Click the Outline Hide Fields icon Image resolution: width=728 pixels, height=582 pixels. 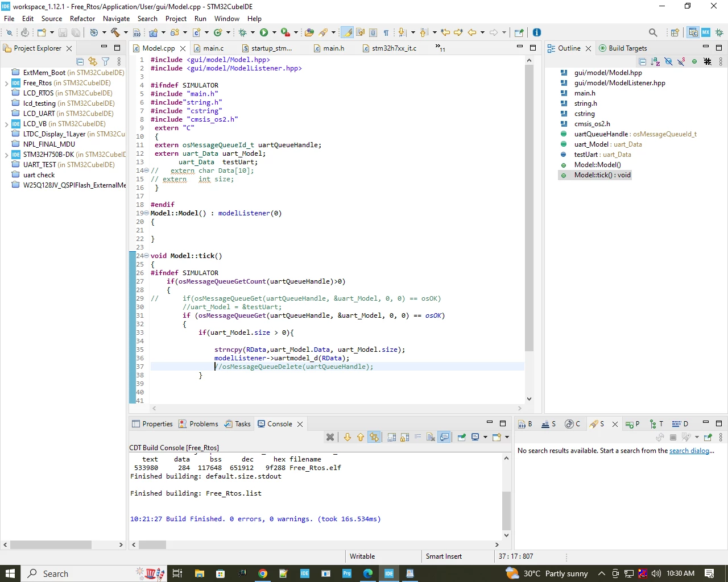point(668,61)
